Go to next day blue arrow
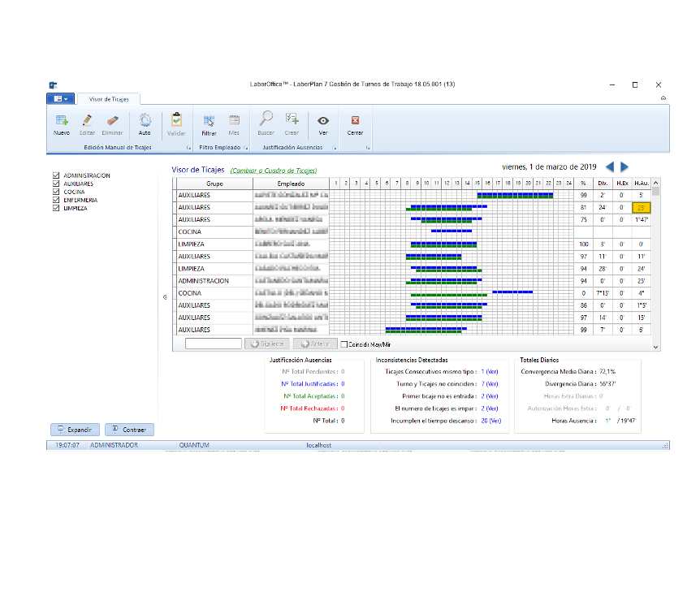The image size is (700, 614). tap(624, 167)
